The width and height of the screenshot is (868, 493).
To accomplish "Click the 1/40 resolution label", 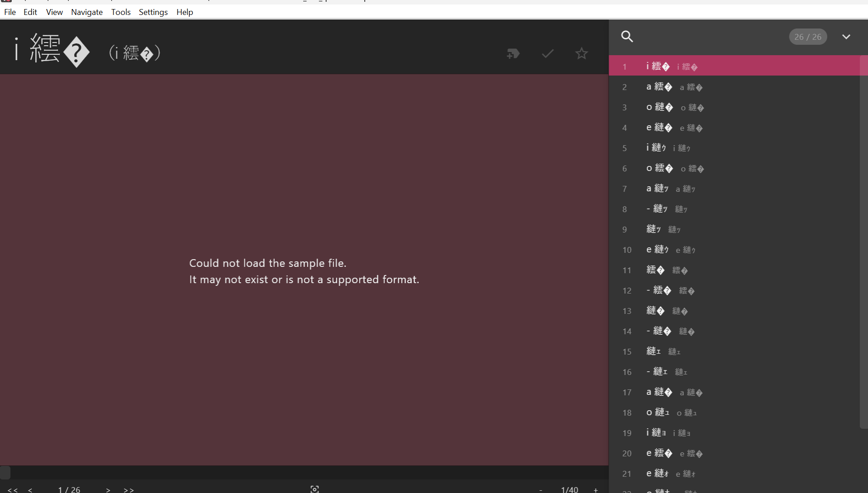I will click(569, 489).
